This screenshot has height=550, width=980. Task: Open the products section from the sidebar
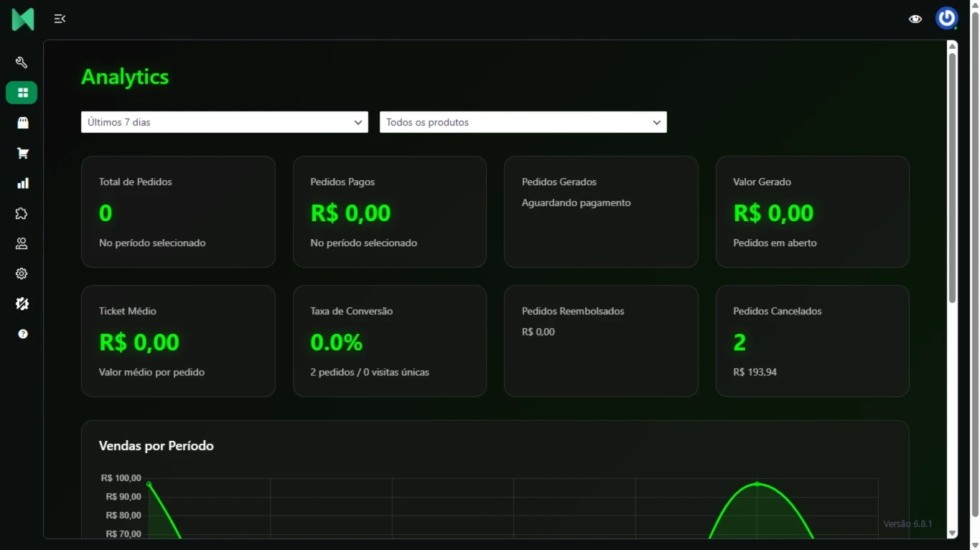click(22, 123)
